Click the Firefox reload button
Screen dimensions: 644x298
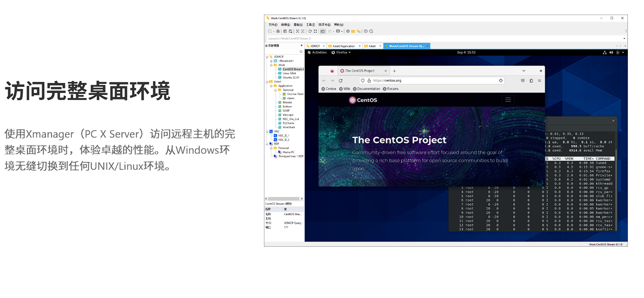341,80
